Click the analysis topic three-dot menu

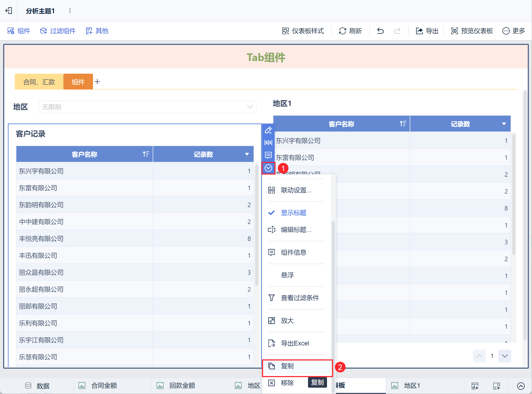70,11
